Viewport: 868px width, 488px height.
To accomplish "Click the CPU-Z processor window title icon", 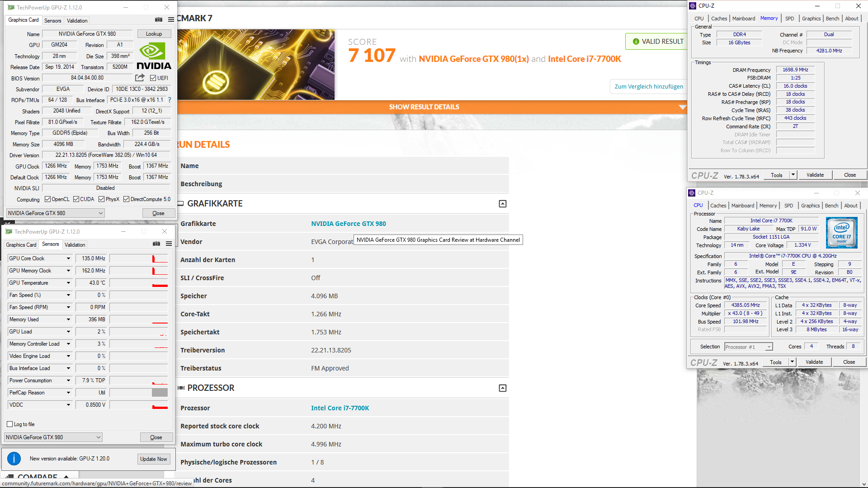I will 692,193.
